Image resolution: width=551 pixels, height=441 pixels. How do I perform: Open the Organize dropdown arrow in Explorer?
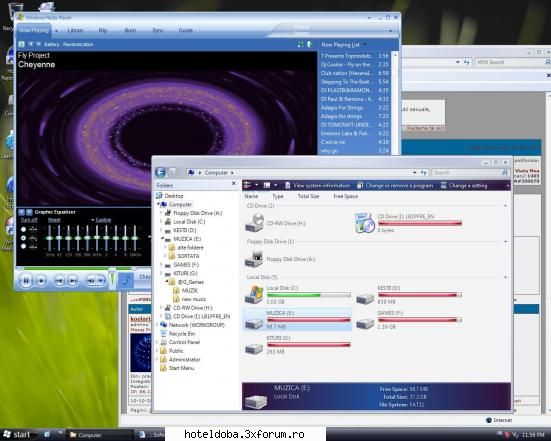click(x=257, y=185)
